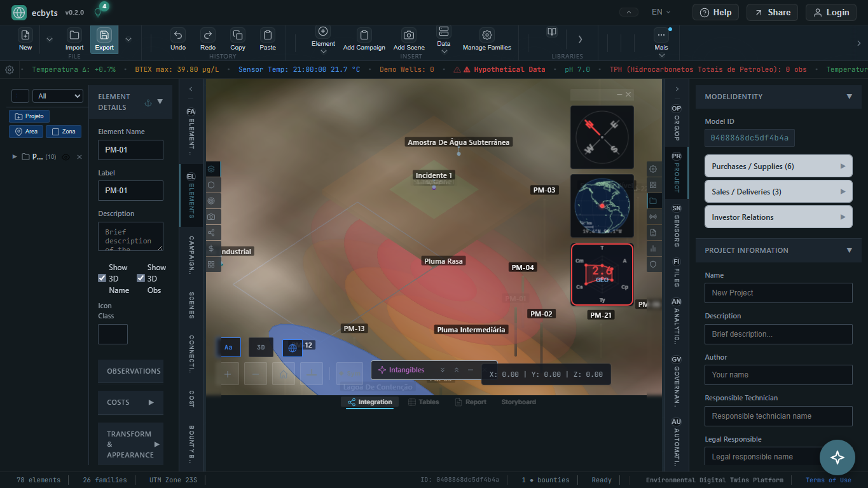The height and width of the screenshot is (488, 868).
Task: Click the Help button
Action: (715, 12)
